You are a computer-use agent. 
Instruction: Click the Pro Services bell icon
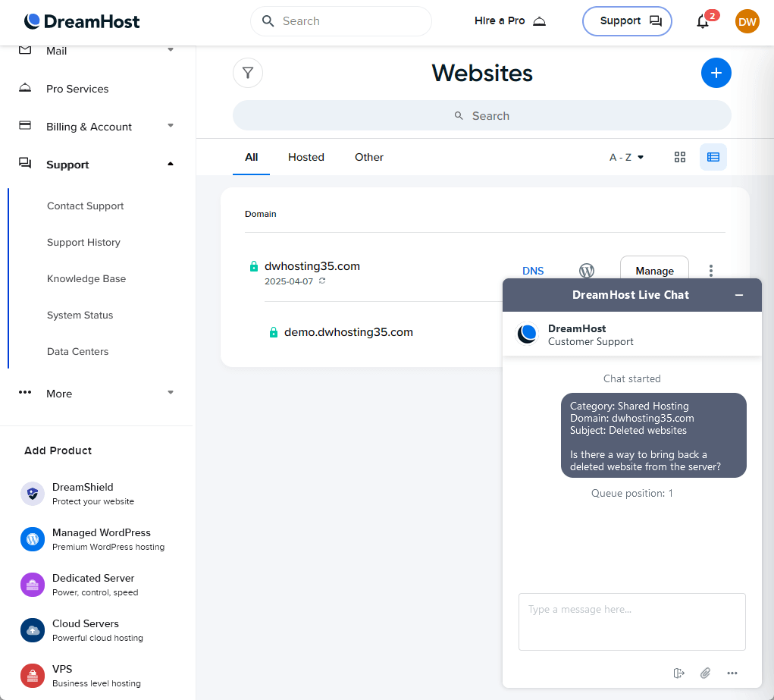25,88
